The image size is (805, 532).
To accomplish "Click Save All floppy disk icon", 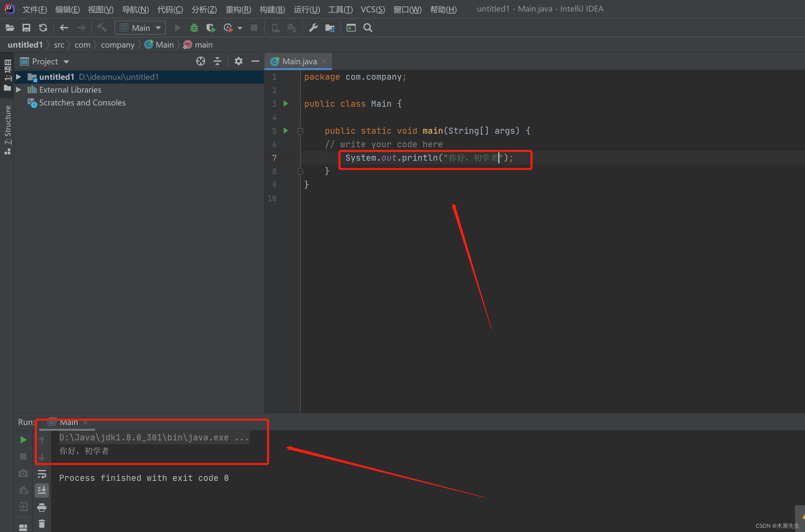I will tap(26, 28).
